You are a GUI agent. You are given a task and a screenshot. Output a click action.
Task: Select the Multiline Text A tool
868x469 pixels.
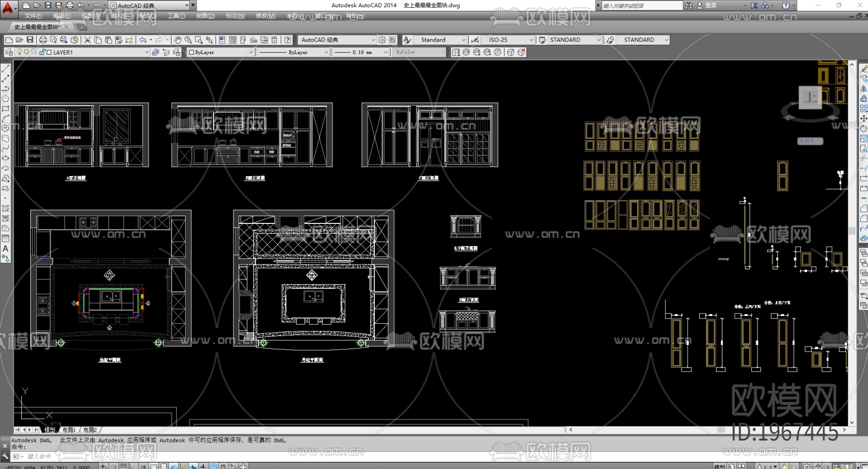click(5, 248)
